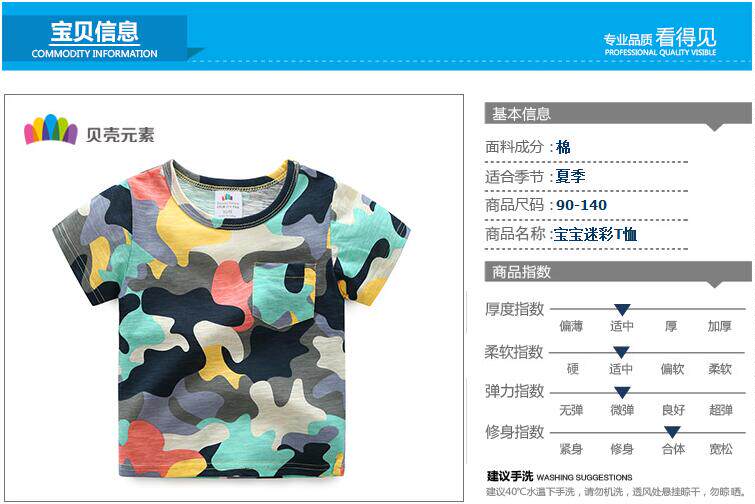This screenshot has width=755, height=504.
Task: Select the 加厚 thickness option
Action: point(719,326)
